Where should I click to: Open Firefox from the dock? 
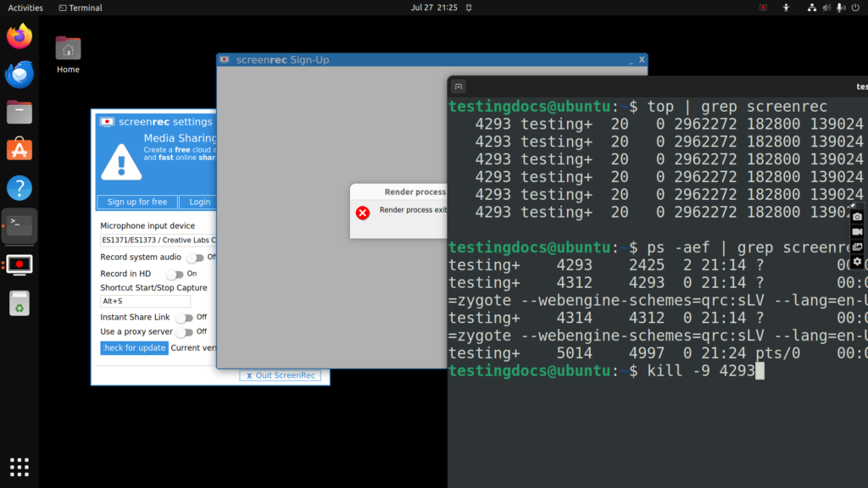click(x=19, y=37)
